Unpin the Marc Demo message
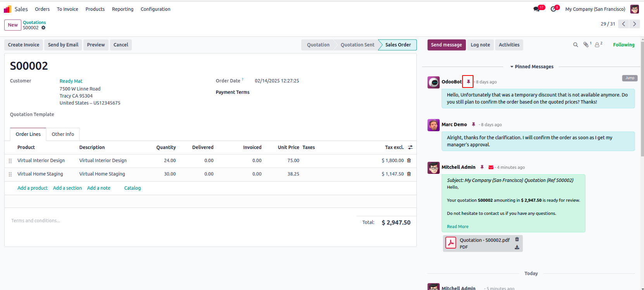The width and height of the screenshot is (644, 290). (473, 124)
